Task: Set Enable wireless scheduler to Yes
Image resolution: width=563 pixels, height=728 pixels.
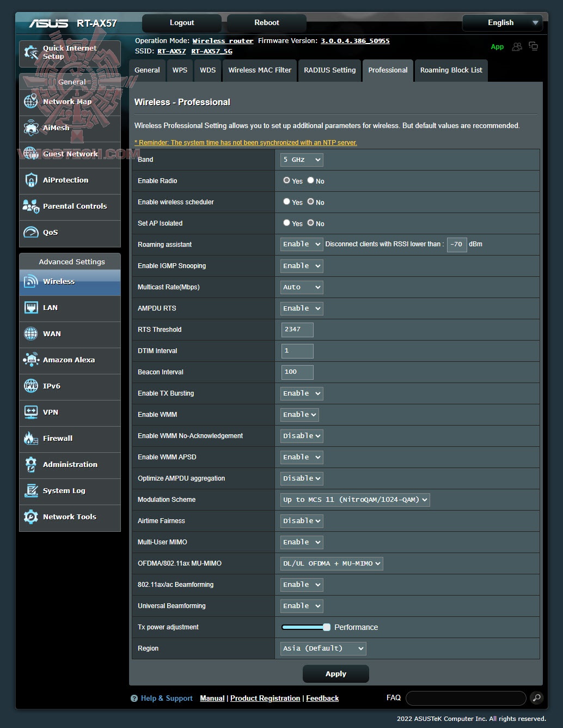Action: [x=286, y=202]
